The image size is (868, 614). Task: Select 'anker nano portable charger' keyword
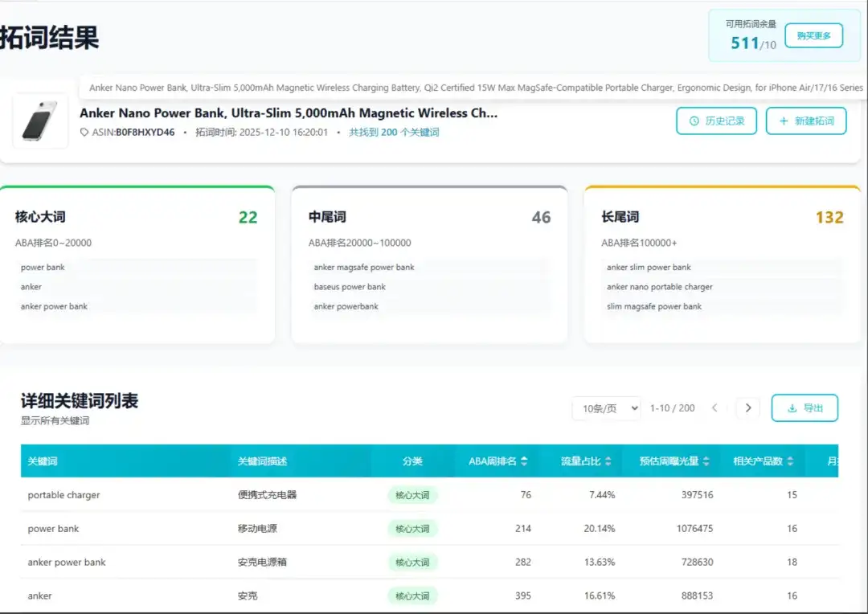tap(659, 287)
